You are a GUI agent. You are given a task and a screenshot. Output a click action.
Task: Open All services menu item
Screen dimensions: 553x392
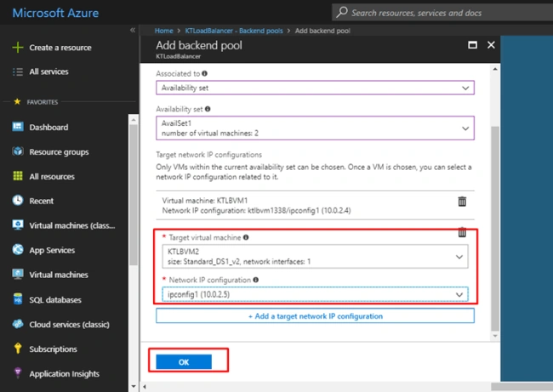(49, 71)
